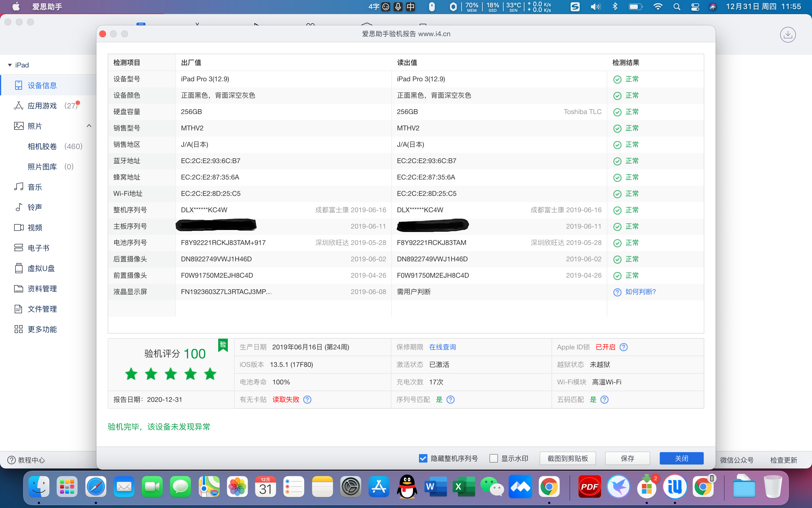Click 出厂值 column header

191,62
